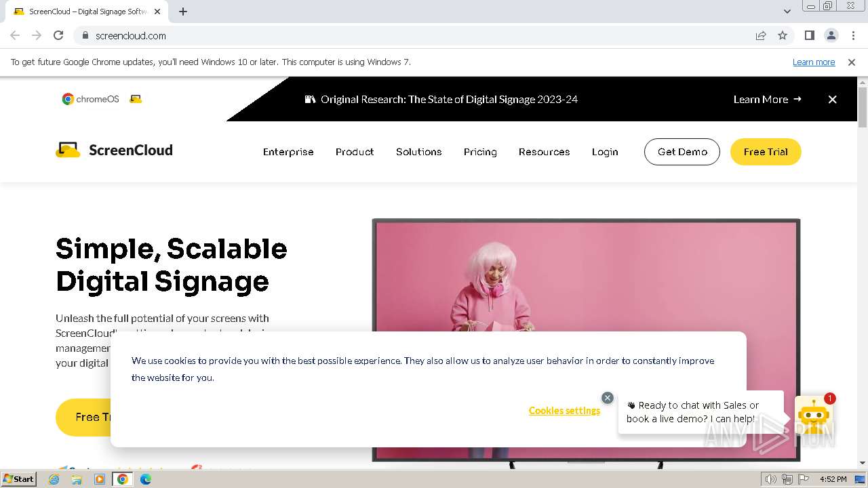Click the chromeOS logo in banner

[x=90, y=99]
